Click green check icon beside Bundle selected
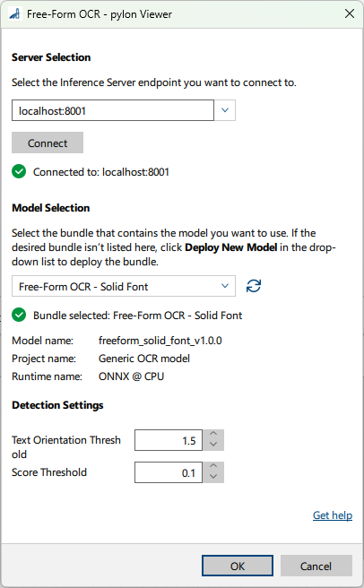This screenshot has width=364, height=588. click(x=19, y=315)
